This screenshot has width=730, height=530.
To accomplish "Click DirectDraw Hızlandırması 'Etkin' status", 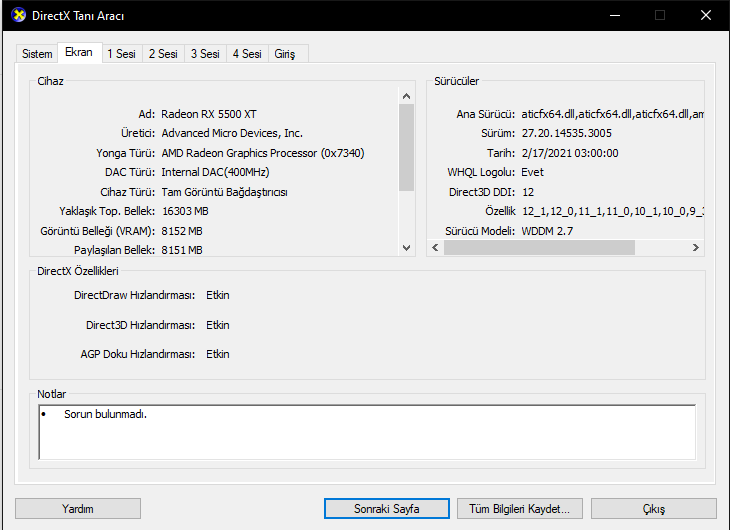I will click(x=218, y=295).
